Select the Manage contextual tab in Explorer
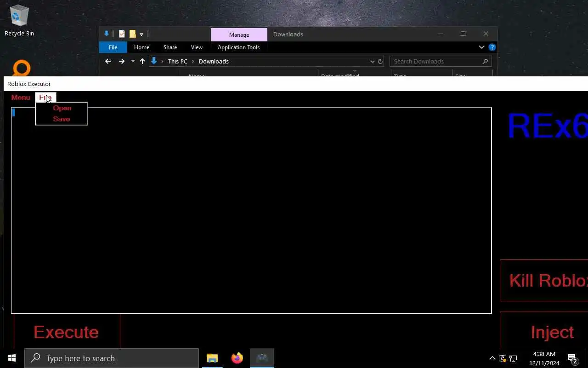Screen dimensions: 588x368 [239, 34]
